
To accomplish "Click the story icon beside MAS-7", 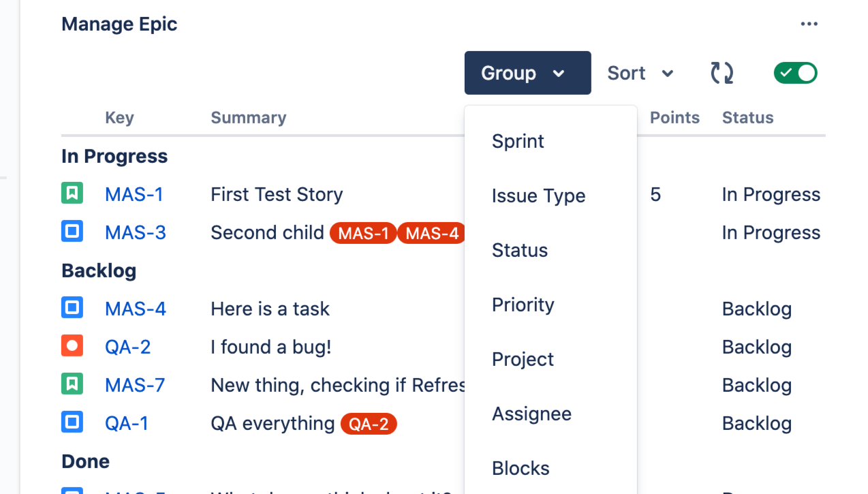I will (72, 385).
